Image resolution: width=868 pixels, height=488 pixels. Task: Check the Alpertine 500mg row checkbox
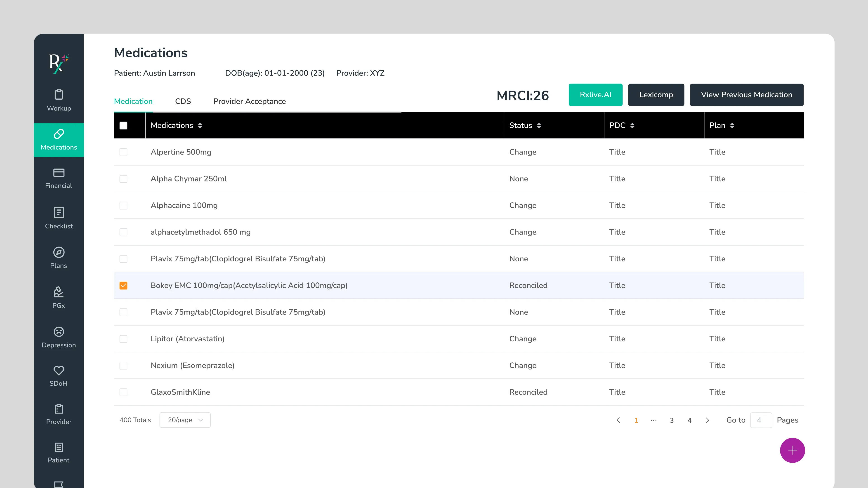point(123,152)
